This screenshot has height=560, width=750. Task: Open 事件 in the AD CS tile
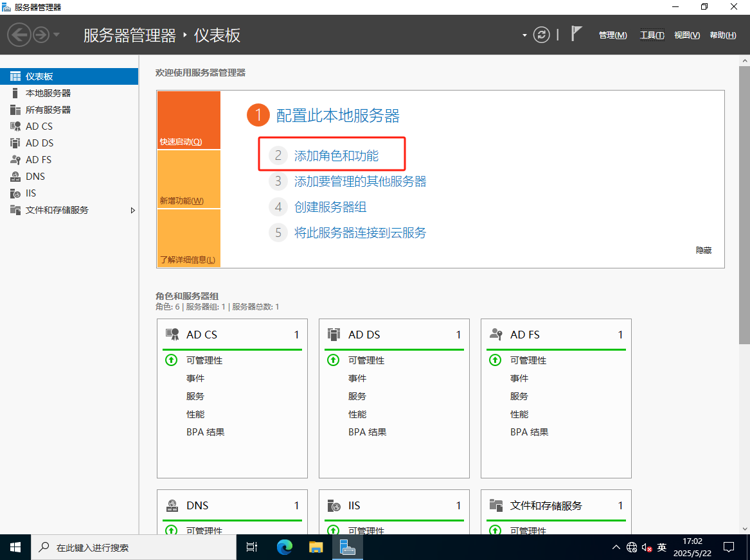pyautogui.click(x=195, y=378)
